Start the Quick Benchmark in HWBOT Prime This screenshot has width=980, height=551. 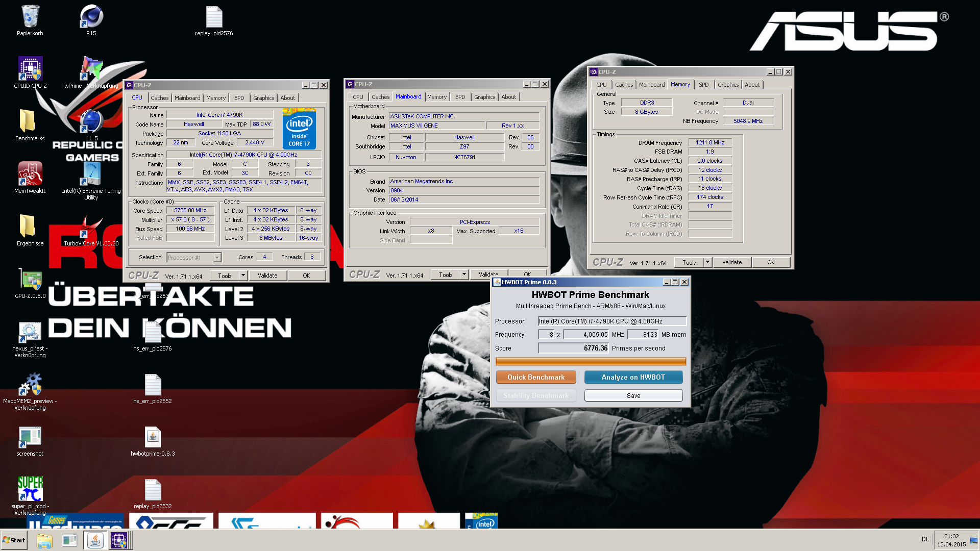coord(536,377)
